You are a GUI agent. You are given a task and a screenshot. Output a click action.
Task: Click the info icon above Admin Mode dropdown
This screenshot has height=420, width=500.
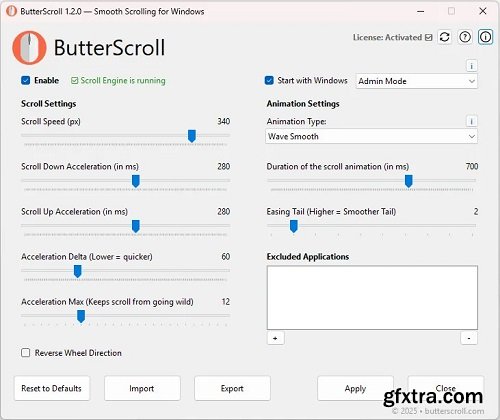[x=471, y=66]
